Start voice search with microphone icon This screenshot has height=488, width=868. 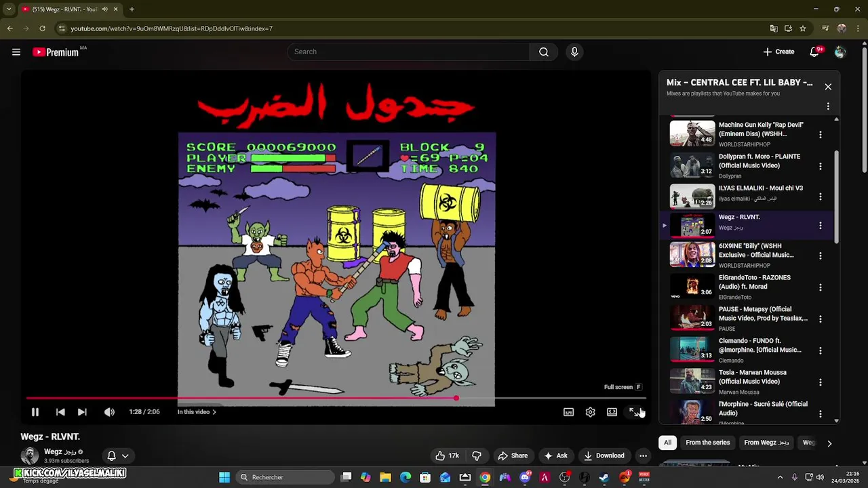[x=574, y=52]
